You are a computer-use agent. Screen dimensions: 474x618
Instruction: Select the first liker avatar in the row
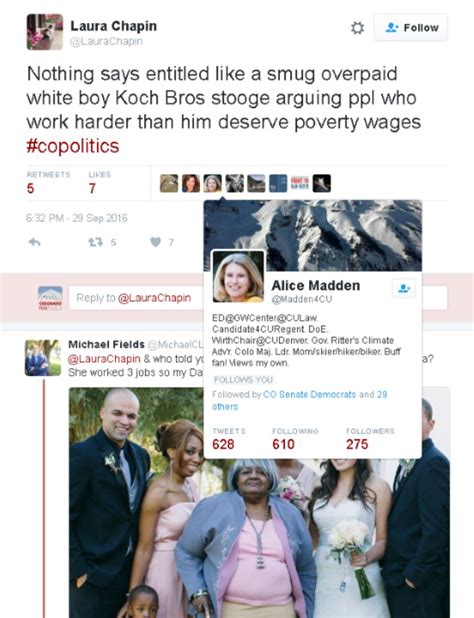[x=169, y=183]
